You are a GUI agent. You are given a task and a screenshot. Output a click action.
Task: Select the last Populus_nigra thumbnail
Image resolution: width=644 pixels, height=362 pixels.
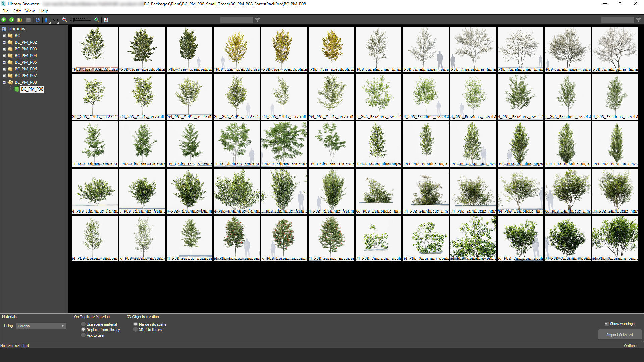tap(615, 144)
